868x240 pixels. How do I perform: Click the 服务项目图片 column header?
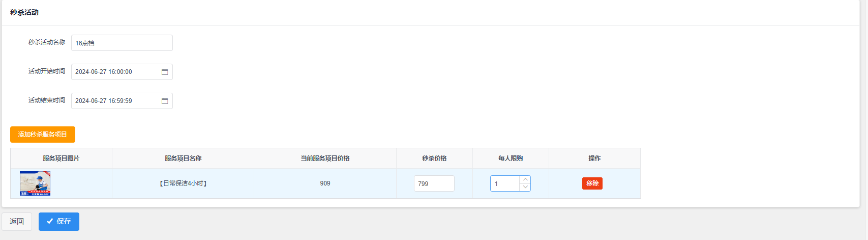61,158
